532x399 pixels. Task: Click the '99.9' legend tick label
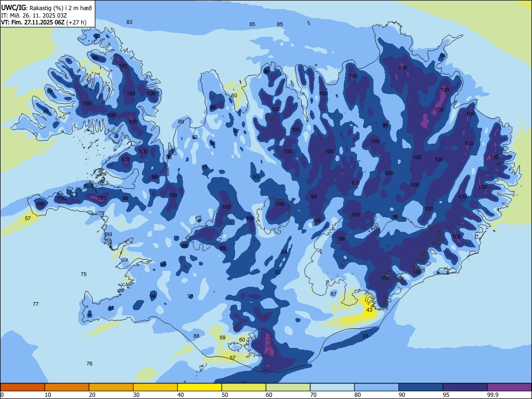(492, 395)
